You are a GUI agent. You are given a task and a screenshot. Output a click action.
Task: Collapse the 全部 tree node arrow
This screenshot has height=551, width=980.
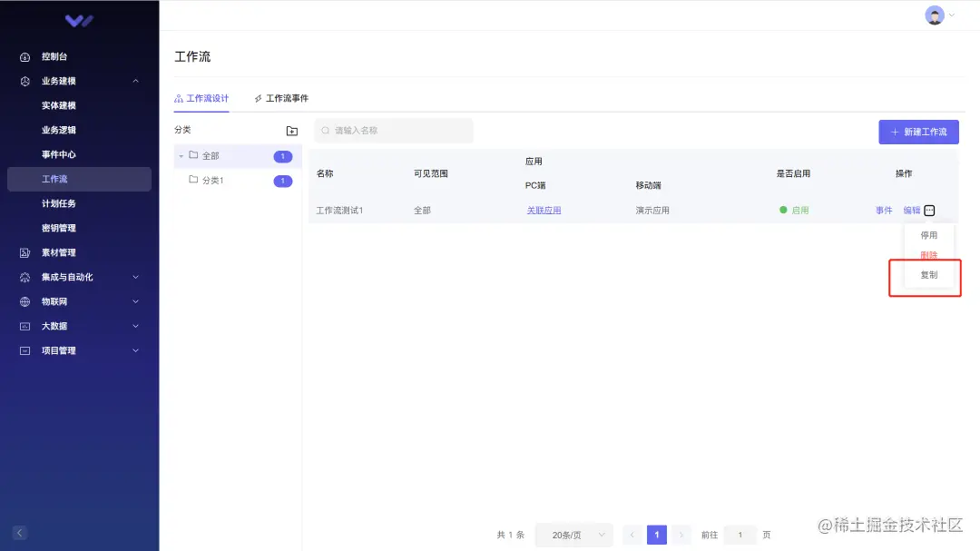[181, 156]
